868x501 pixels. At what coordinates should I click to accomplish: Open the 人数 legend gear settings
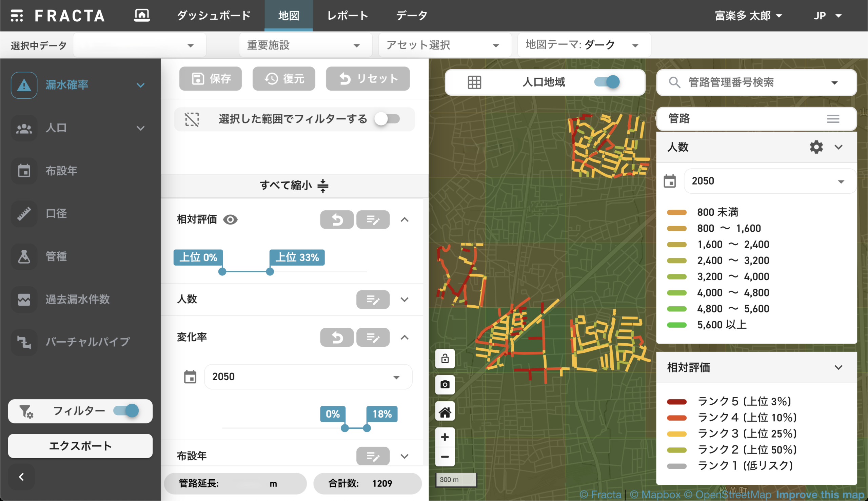pyautogui.click(x=816, y=147)
